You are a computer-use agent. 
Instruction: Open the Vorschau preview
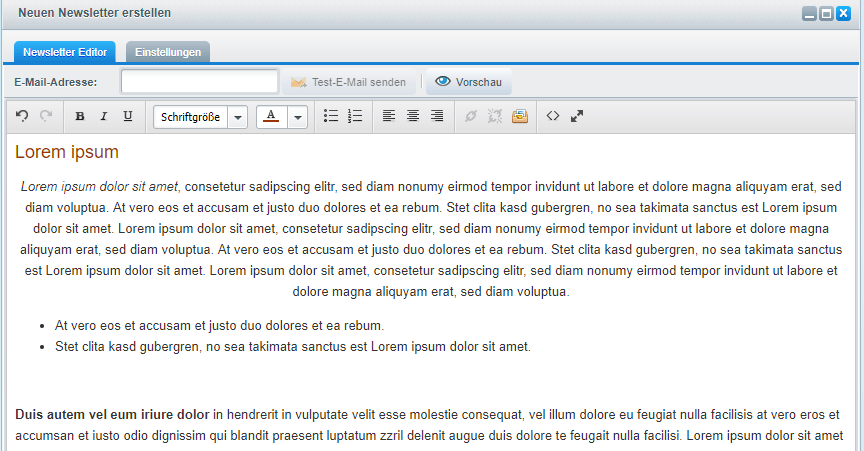point(468,82)
